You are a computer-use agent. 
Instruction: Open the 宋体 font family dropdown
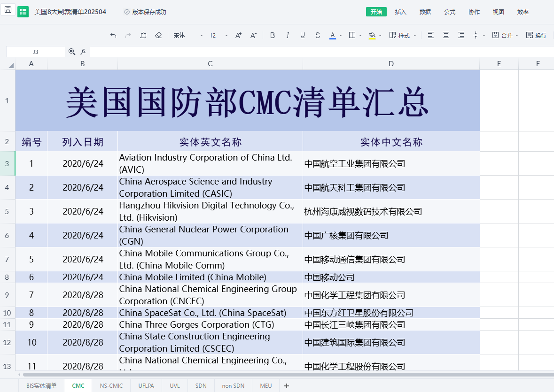click(x=188, y=35)
